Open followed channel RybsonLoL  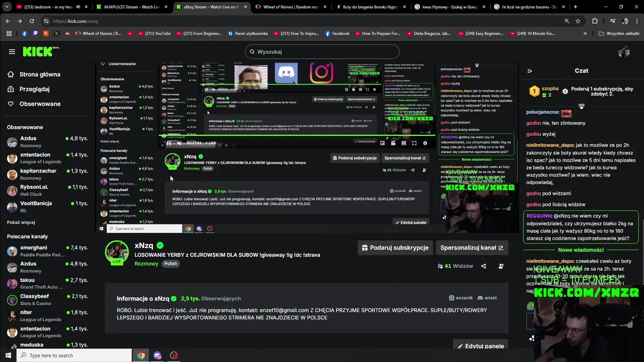pyautogui.click(x=48, y=190)
